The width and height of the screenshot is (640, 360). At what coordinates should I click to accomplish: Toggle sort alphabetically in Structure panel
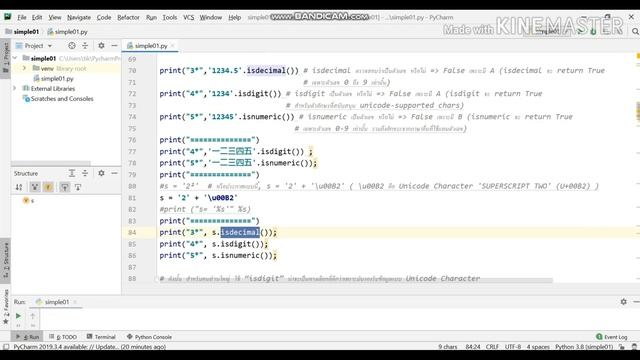[x=19, y=187]
